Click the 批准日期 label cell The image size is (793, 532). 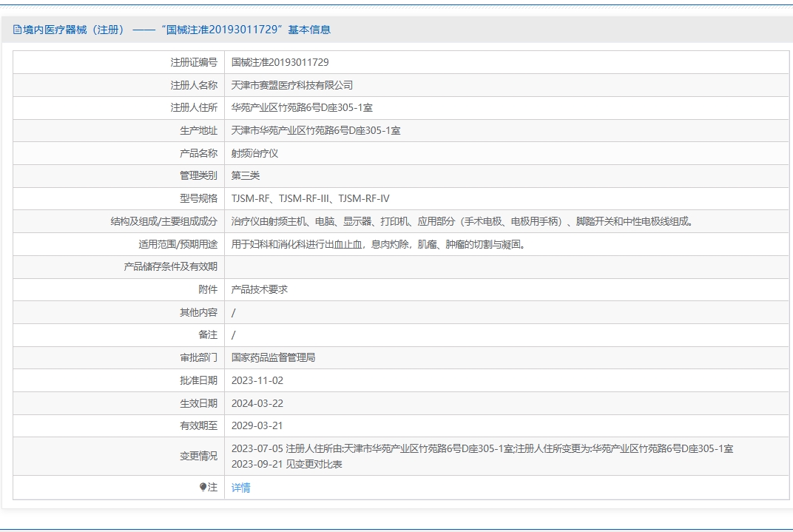[x=119, y=380]
